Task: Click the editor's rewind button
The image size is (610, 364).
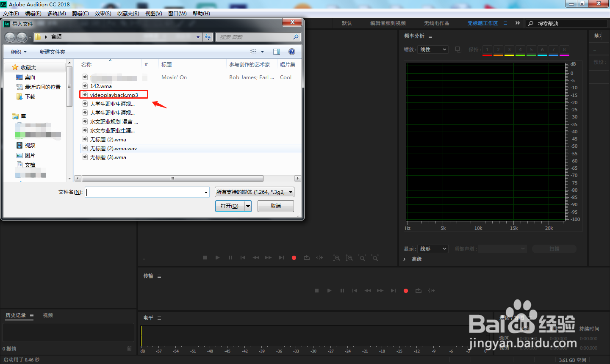Action: [x=256, y=257]
